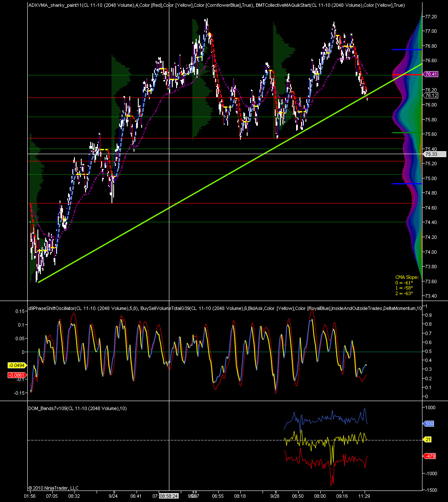Viewport: 448px width, 502px height.
Task: Click the 76.41 price marker label
Action: click(431, 74)
